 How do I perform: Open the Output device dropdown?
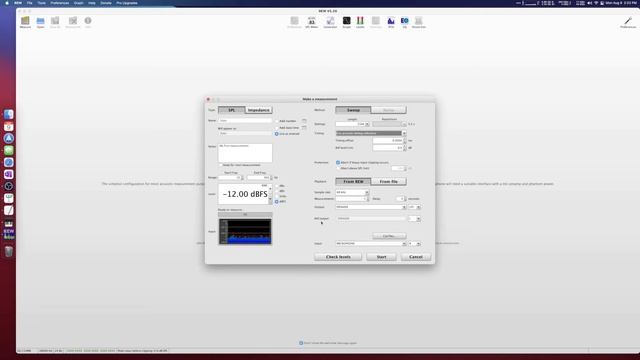point(371,207)
